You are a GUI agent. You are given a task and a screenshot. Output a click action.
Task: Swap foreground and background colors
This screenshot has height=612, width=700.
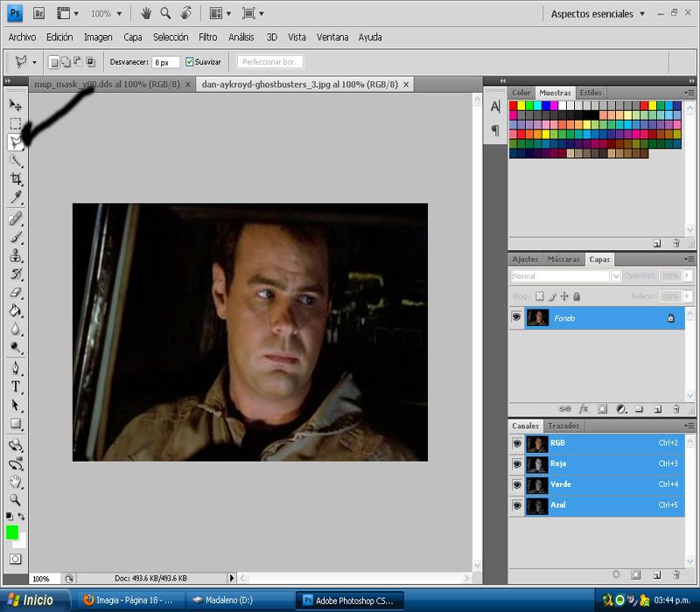21,517
